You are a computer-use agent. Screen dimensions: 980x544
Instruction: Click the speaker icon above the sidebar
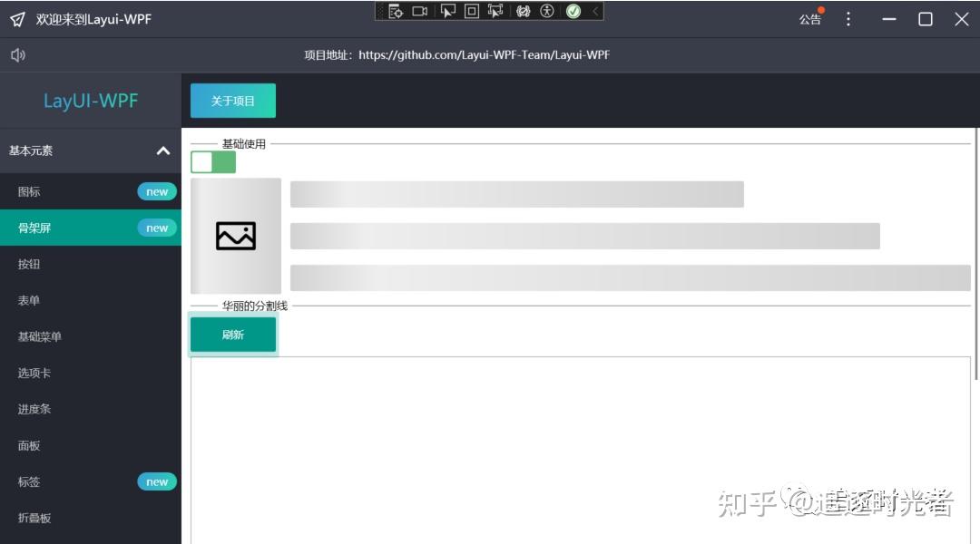click(x=18, y=54)
